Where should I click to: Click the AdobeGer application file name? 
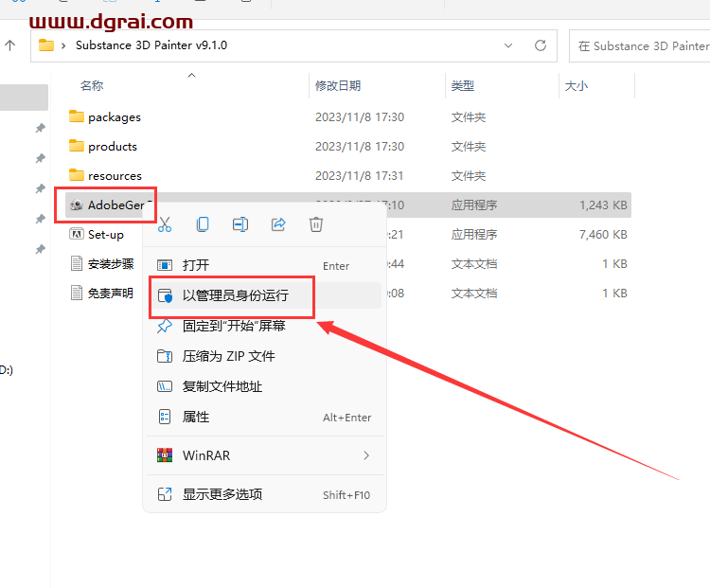click(x=116, y=205)
